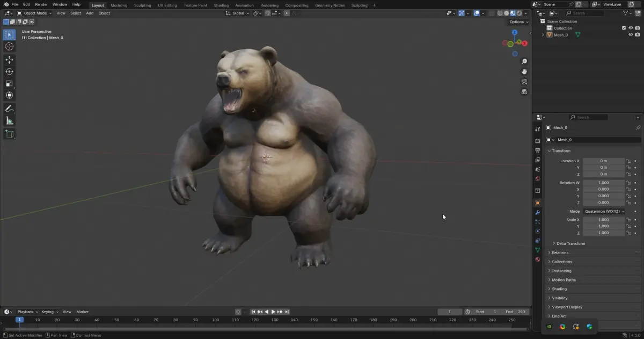Select the Rotate tool
The width and height of the screenshot is (644, 339).
[x=9, y=71]
